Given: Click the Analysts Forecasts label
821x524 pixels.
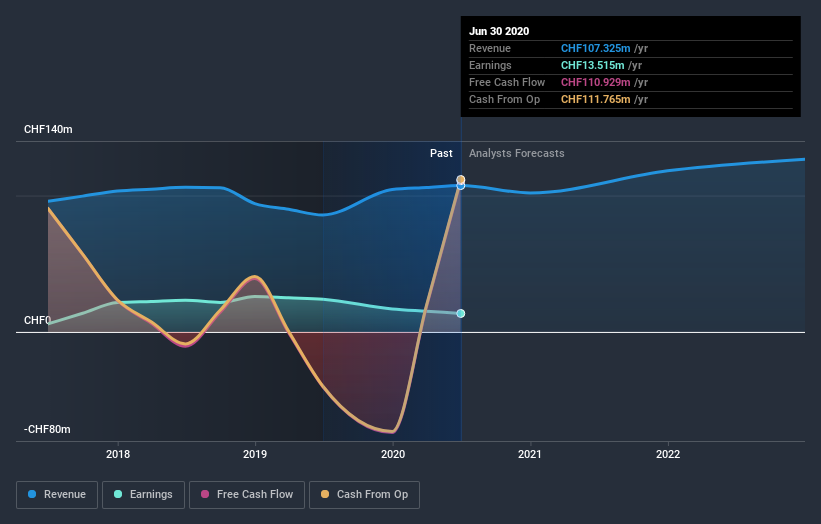Looking at the screenshot, I should point(517,153).
